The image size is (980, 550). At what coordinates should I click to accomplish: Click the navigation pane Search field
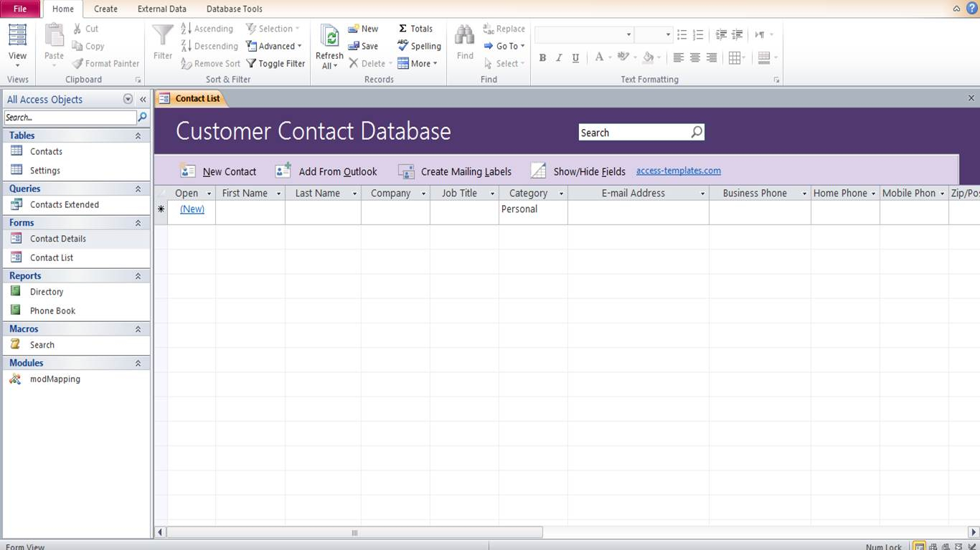point(70,118)
